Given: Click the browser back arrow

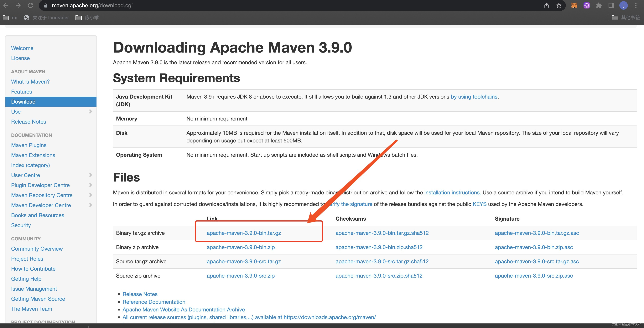Looking at the screenshot, I should tap(6, 5).
